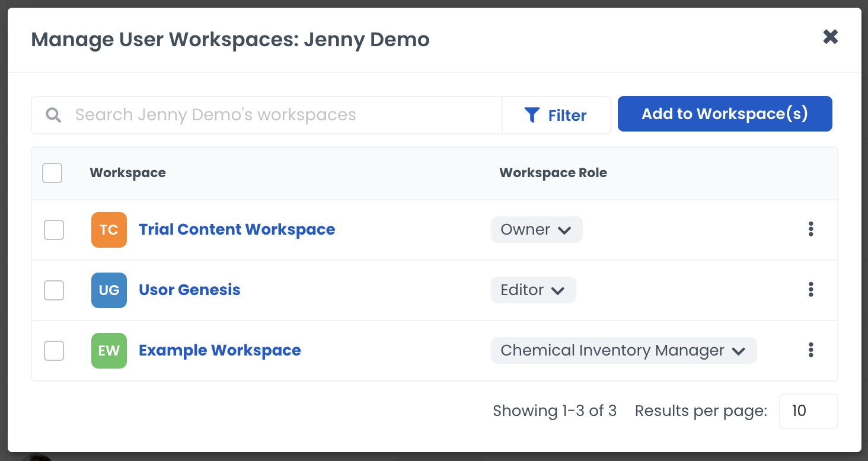The width and height of the screenshot is (868, 461).
Task: Select the Usor Genesis row checkbox
Action: click(54, 290)
